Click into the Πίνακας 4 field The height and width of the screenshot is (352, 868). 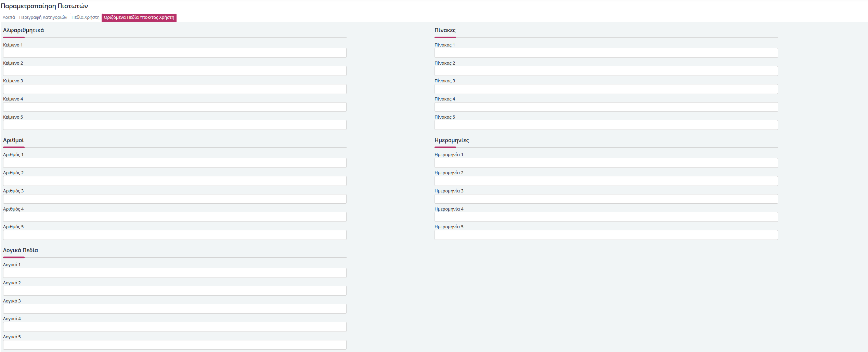tap(606, 107)
